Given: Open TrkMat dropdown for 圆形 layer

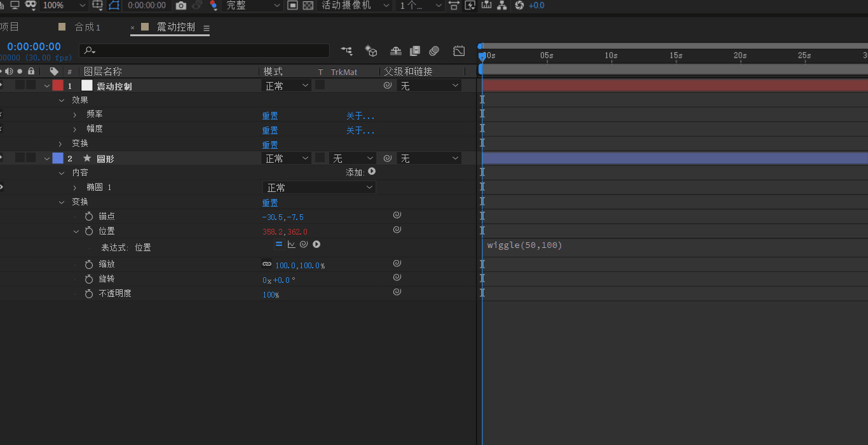Looking at the screenshot, I should 353,158.
